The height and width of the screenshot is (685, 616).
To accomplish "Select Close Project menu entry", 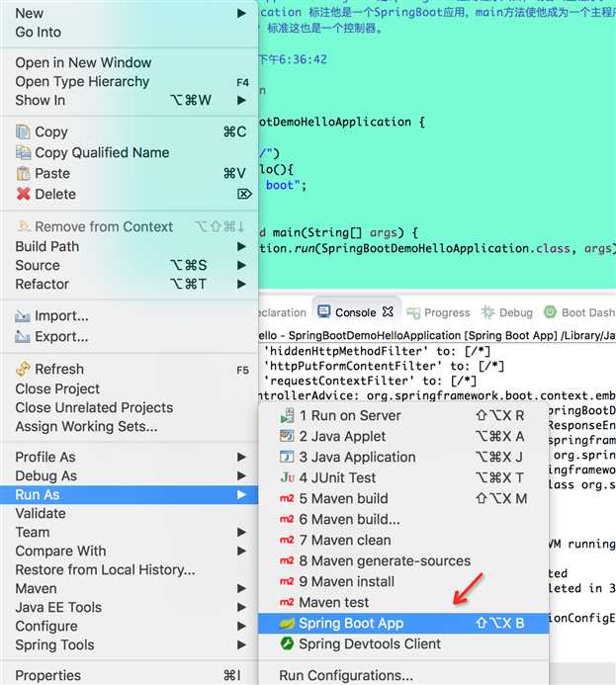I will [130, 388].
